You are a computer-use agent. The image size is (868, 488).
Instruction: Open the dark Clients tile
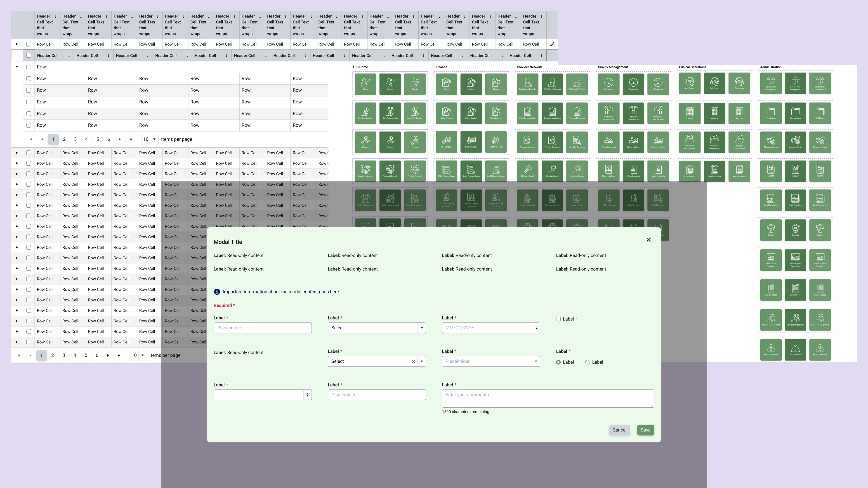390,84
